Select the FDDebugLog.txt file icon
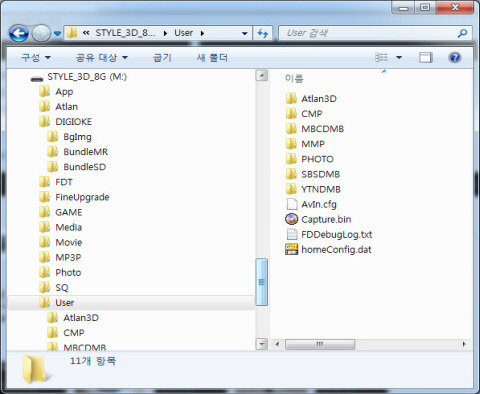The image size is (480, 394). 292,234
